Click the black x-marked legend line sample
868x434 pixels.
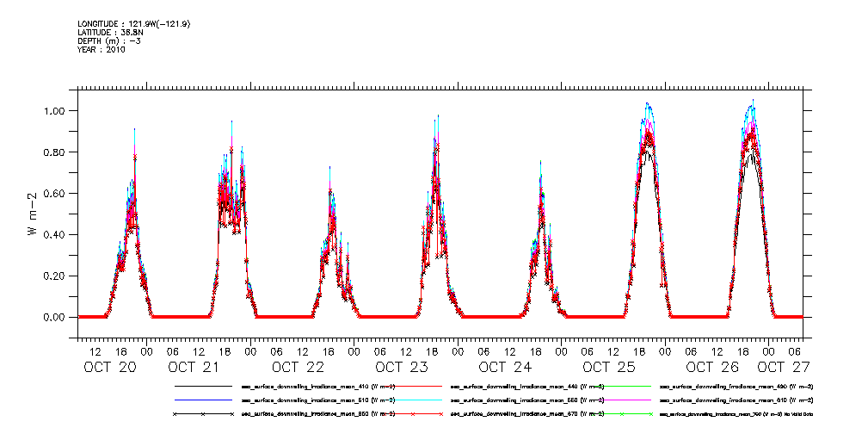click(203, 414)
